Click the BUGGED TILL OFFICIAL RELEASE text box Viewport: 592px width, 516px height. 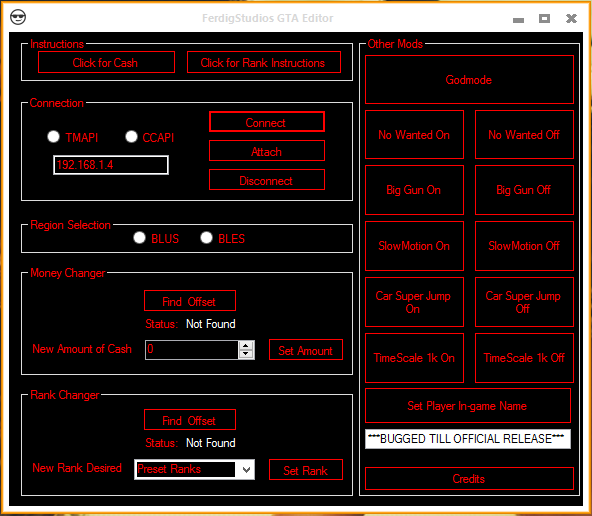[467, 439]
